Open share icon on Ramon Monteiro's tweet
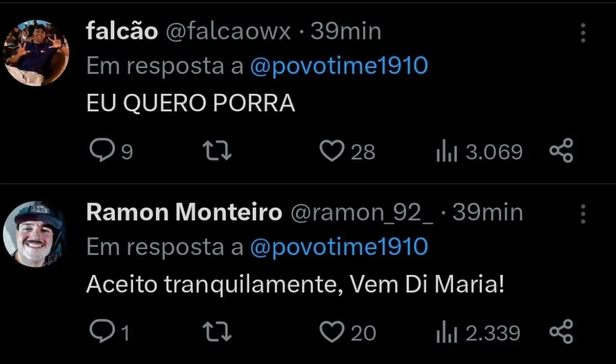This screenshot has width=616, height=364. pos(562,332)
